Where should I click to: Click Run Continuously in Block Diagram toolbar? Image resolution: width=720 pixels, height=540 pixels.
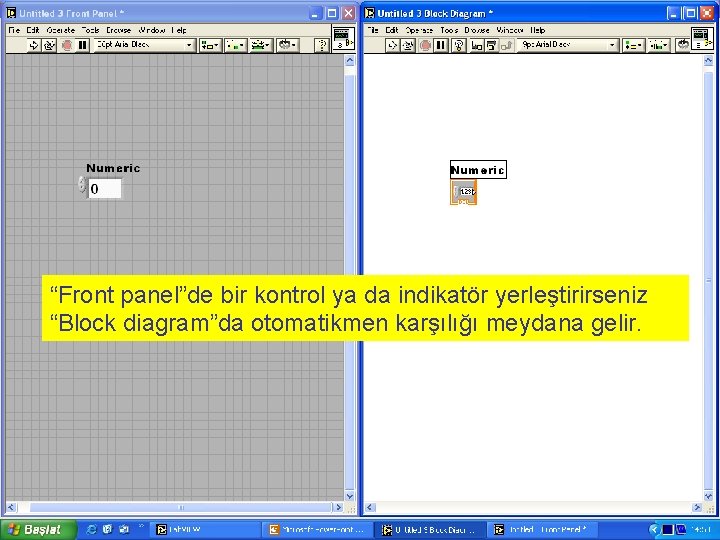pos(408,45)
